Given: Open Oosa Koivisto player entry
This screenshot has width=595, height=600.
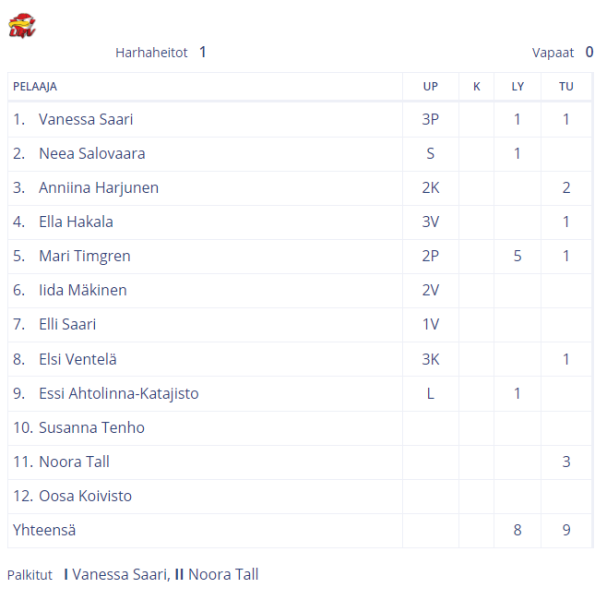Looking at the screenshot, I should (85, 496).
